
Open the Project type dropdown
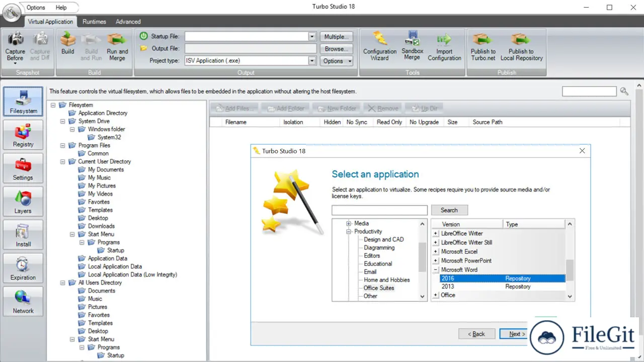(x=312, y=61)
